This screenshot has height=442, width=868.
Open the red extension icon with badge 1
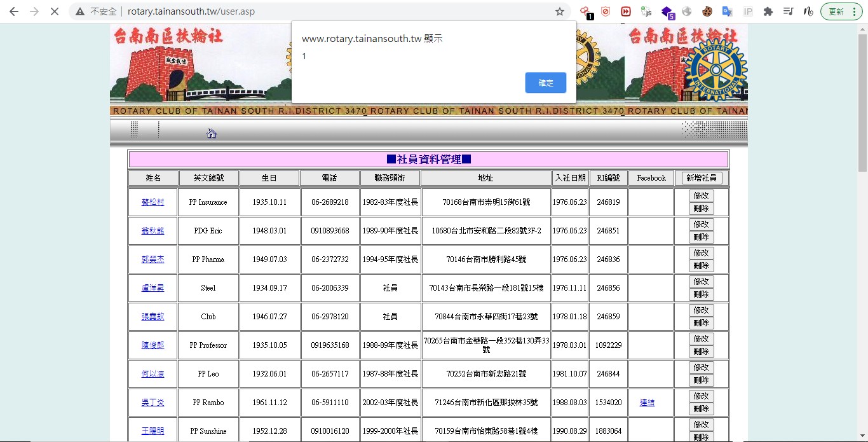tap(585, 11)
